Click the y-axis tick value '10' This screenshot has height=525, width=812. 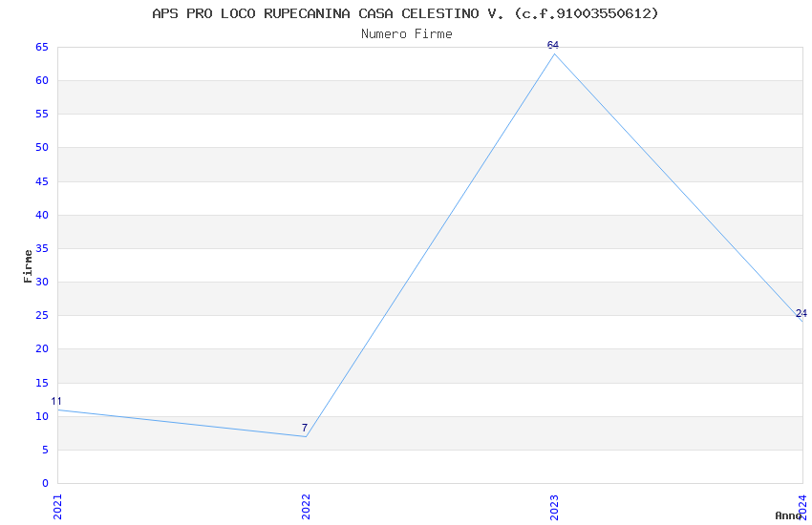42,416
